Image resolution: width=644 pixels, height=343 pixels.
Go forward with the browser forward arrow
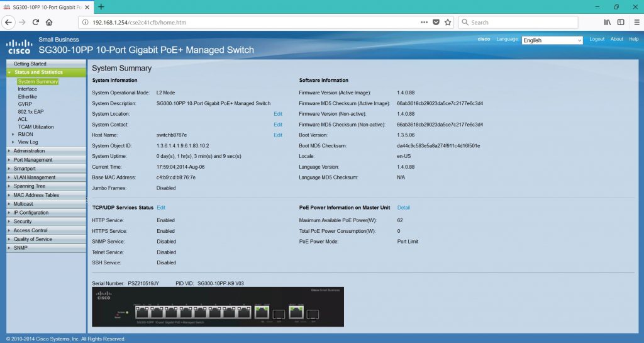click(x=22, y=22)
